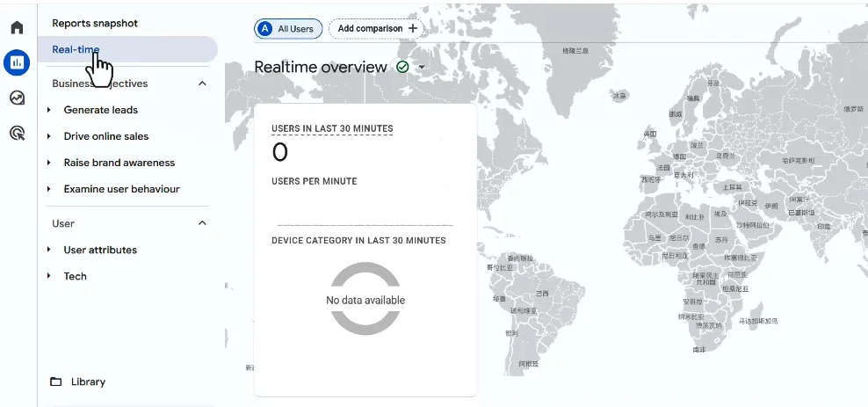
Task: Select the Reports bar-chart icon
Action: pos(17,62)
